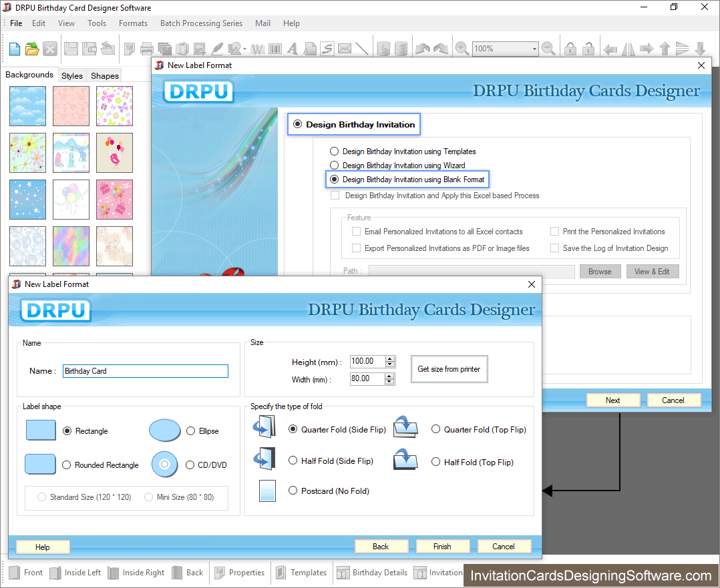Select the blue stars background thumbnail
The width and height of the screenshot is (720, 588).
click(x=27, y=200)
